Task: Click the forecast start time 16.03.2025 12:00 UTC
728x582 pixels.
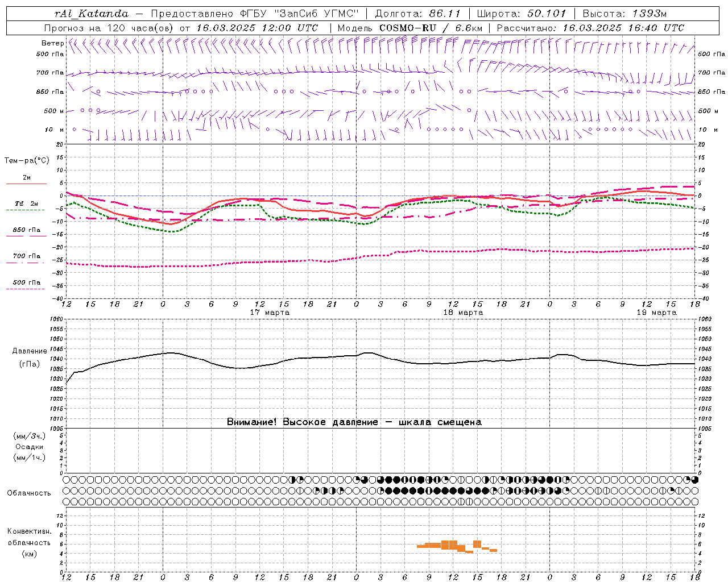Action: (257, 28)
